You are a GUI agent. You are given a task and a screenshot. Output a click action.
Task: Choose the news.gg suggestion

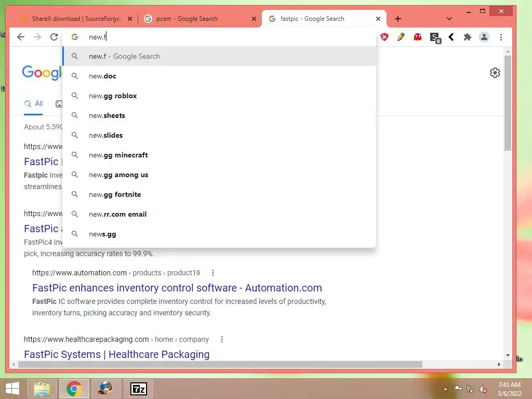coord(220,234)
